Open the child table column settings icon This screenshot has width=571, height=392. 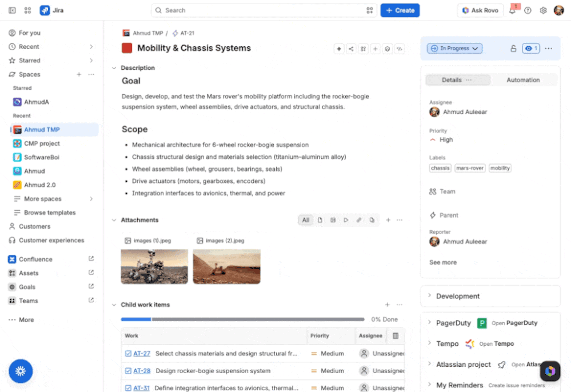pos(396,335)
